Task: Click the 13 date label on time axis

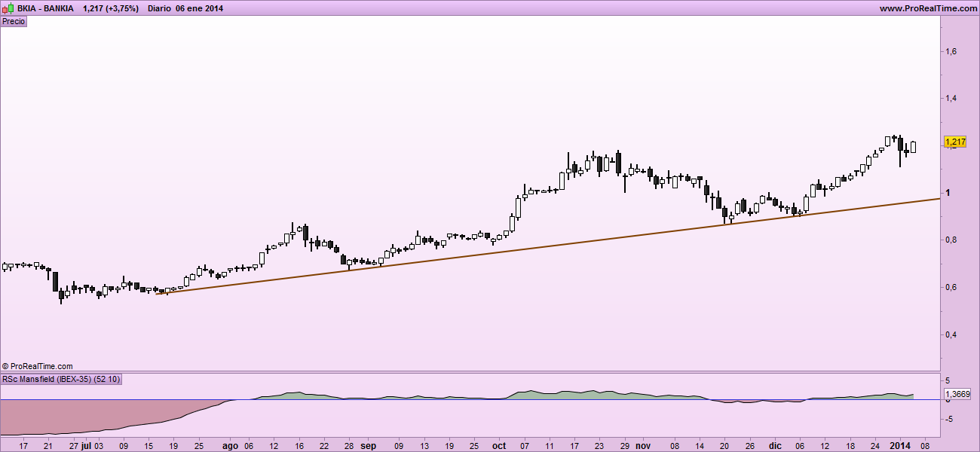Action: (425, 445)
